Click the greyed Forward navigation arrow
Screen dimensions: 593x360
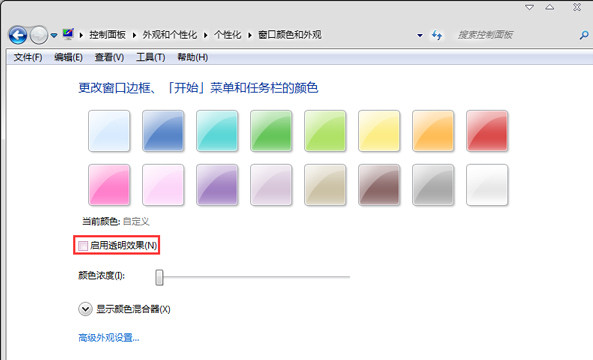pos(39,35)
